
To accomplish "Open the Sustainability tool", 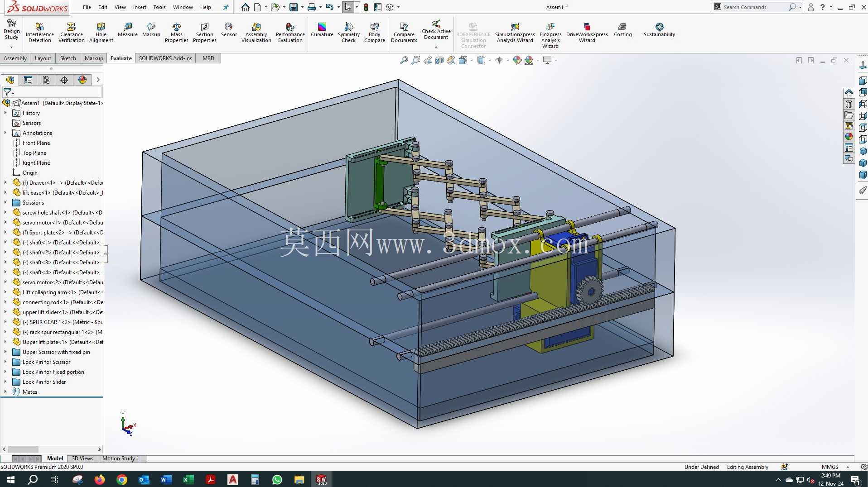I will [x=660, y=30].
